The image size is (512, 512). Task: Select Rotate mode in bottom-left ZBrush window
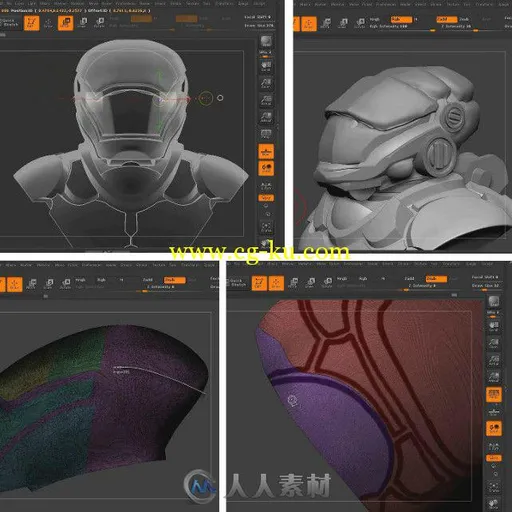(66, 284)
